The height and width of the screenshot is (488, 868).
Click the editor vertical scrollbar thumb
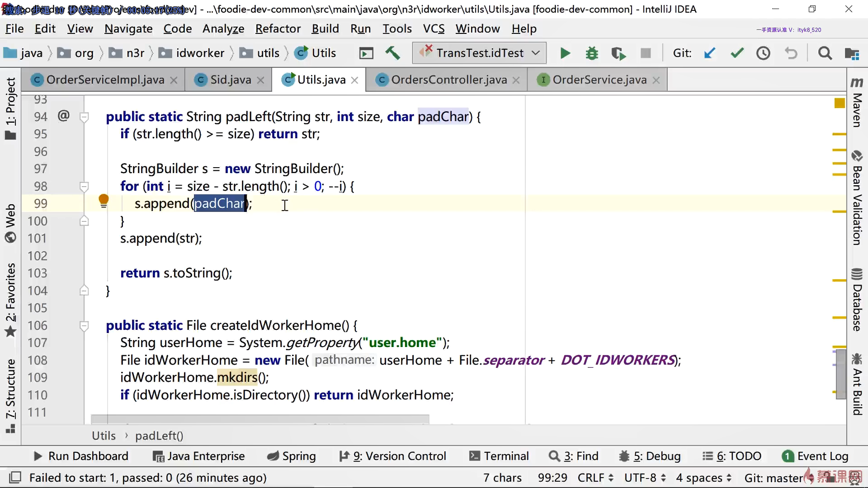[840, 374]
